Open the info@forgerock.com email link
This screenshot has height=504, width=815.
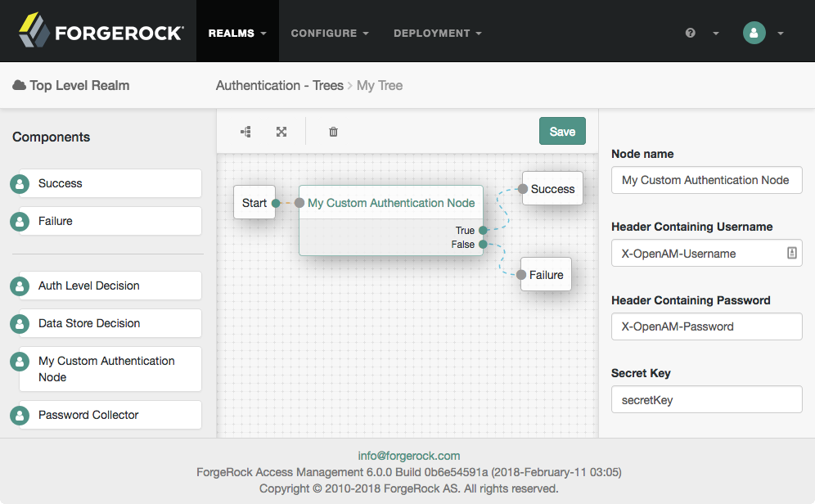click(408, 456)
